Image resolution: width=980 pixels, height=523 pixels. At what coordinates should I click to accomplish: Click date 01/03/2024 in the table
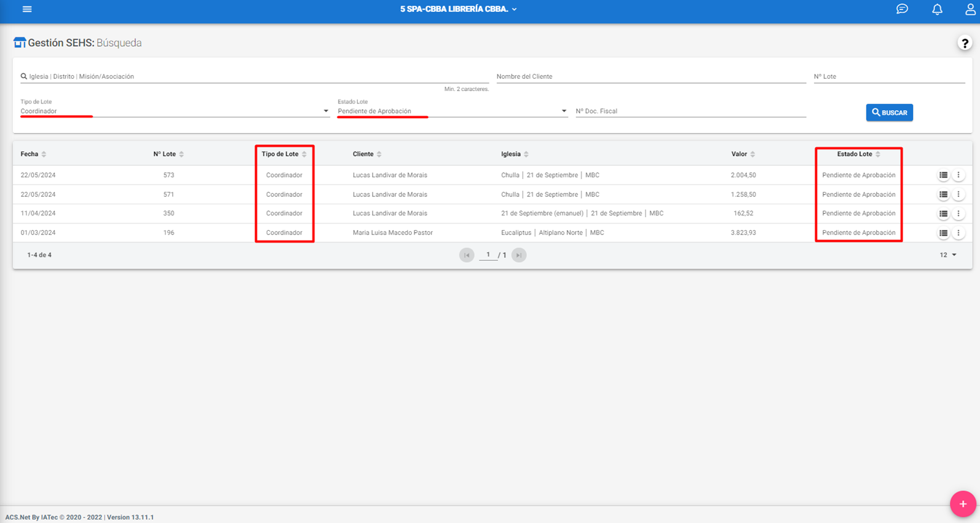point(38,233)
